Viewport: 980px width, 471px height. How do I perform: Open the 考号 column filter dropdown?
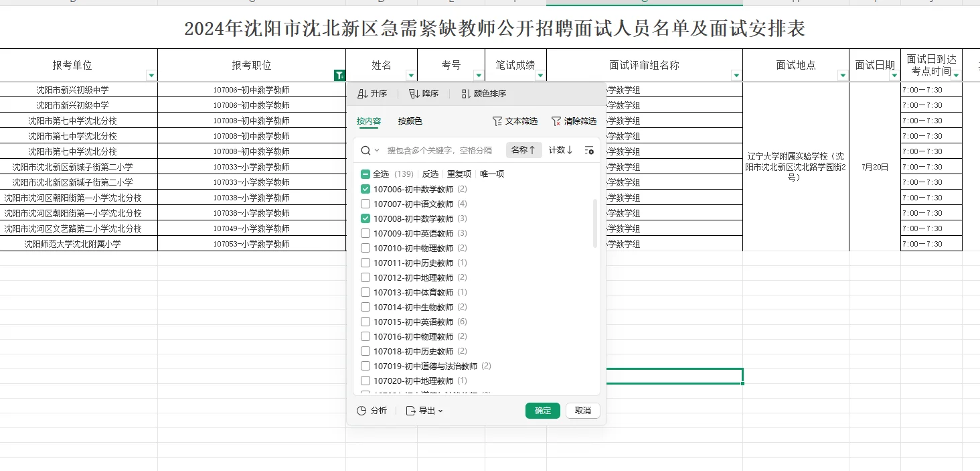tap(478, 76)
